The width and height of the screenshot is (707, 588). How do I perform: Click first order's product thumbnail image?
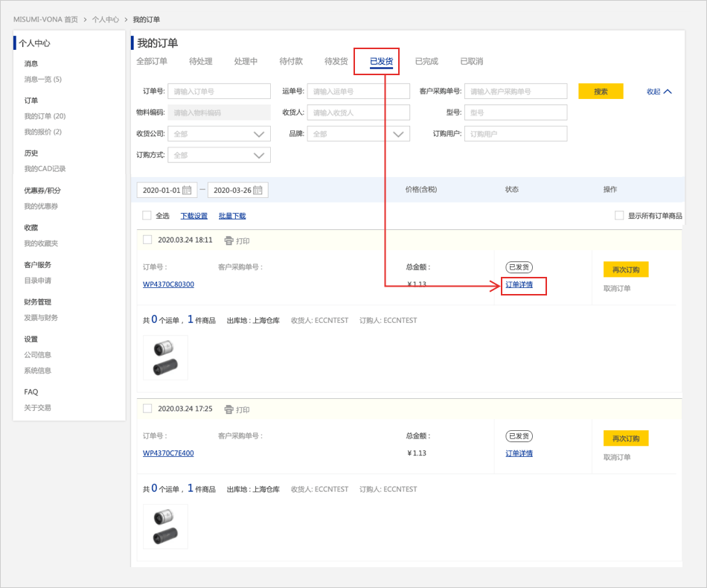click(165, 357)
